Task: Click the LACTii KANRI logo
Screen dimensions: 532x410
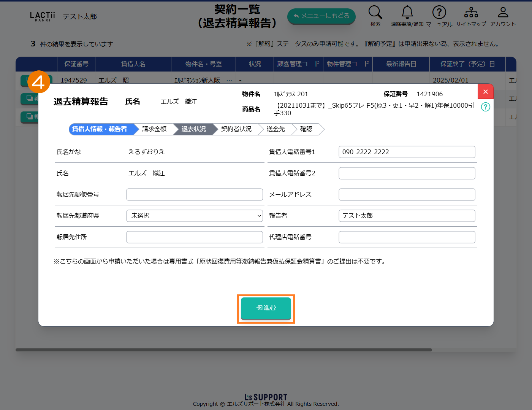Action: [42, 16]
